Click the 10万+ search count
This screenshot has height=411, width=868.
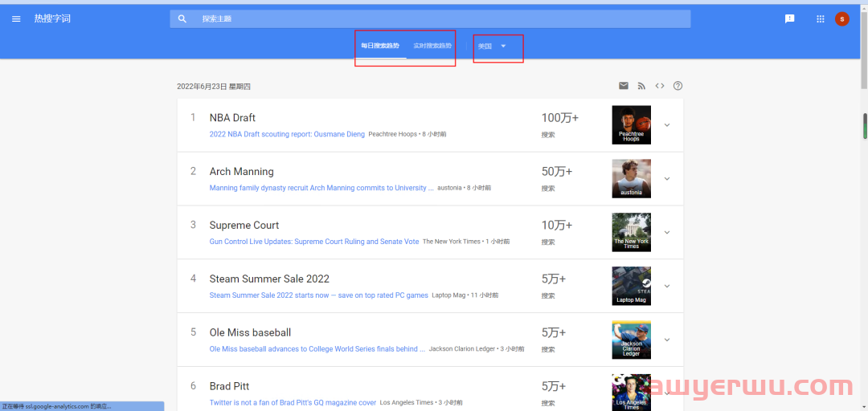(x=557, y=225)
